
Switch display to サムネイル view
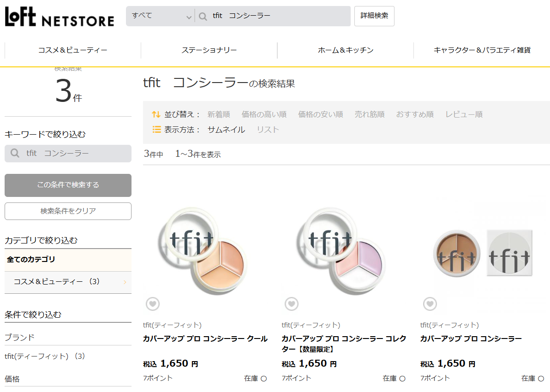click(226, 130)
